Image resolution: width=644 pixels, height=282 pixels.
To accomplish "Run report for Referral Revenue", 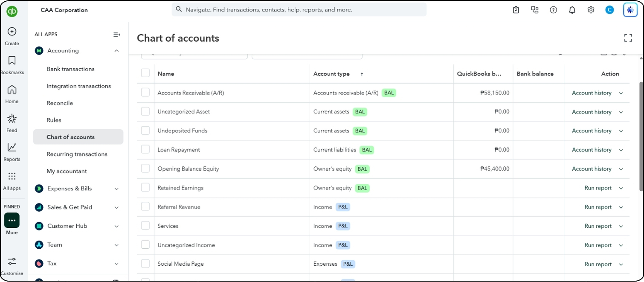I will coord(598,207).
